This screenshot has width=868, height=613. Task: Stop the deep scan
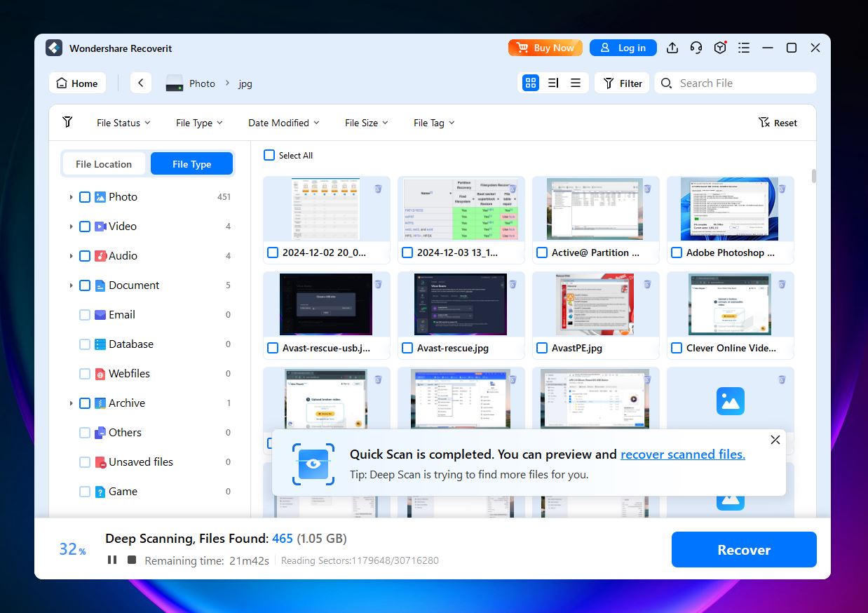tap(132, 560)
